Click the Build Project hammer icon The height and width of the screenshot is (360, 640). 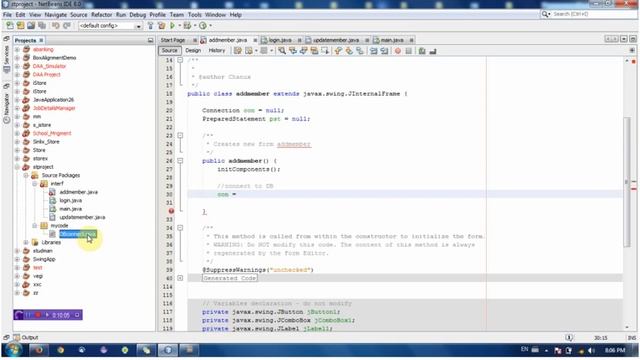point(150,26)
